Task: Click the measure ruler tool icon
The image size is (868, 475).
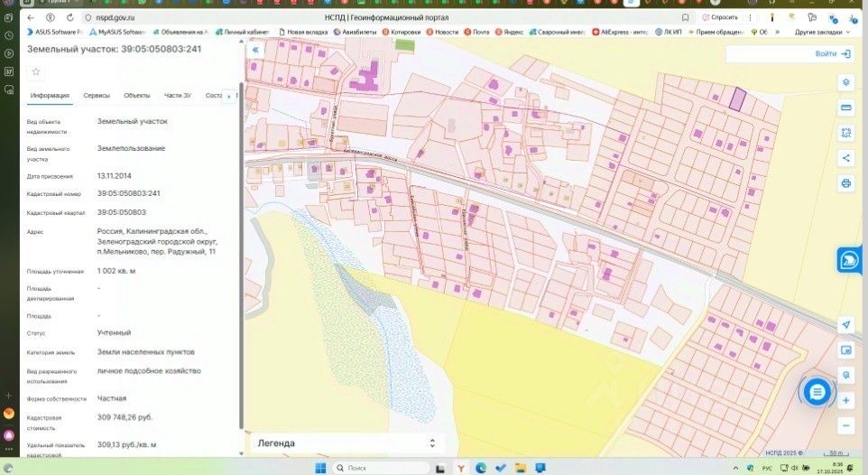Action: pyautogui.click(x=846, y=107)
